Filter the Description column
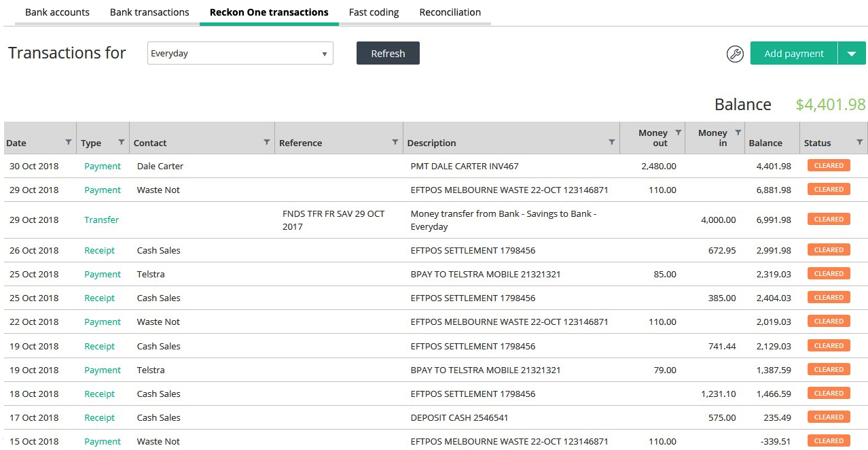This screenshot has height=450, width=868. tap(611, 142)
